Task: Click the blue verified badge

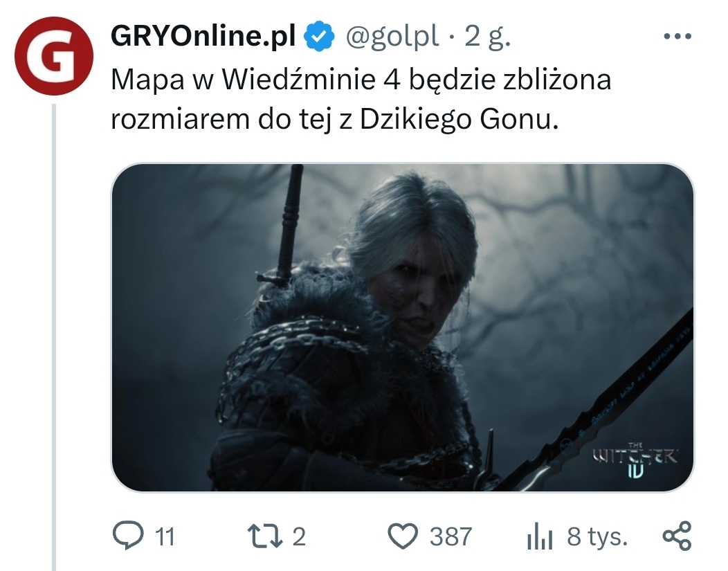Action: pos(320,37)
